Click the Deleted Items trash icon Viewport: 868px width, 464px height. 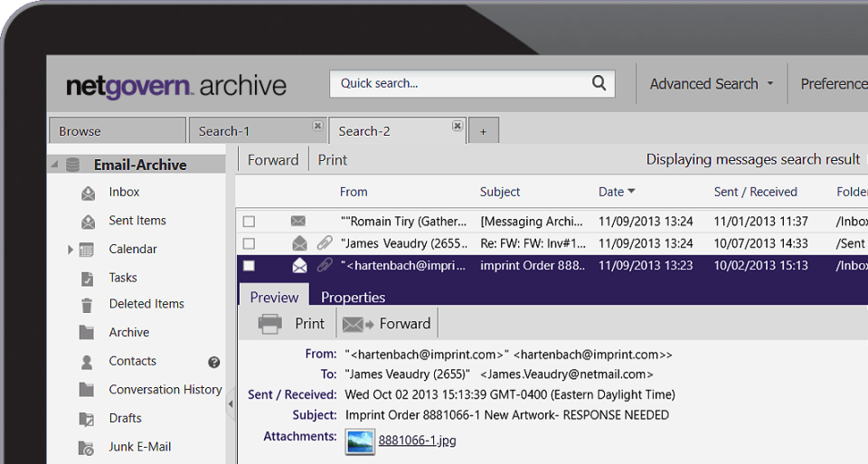click(x=87, y=305)
